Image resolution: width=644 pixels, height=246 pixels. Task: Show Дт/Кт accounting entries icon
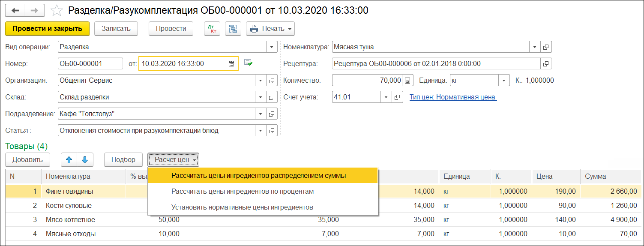[x=211, y=29]
